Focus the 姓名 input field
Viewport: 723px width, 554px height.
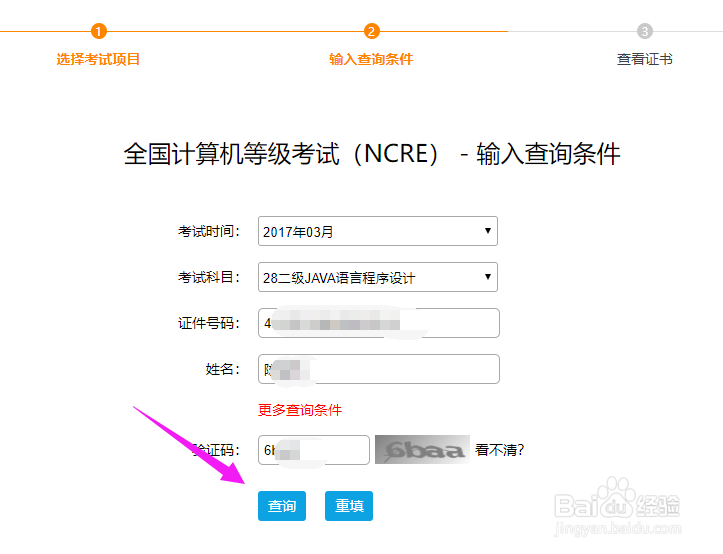379,369
